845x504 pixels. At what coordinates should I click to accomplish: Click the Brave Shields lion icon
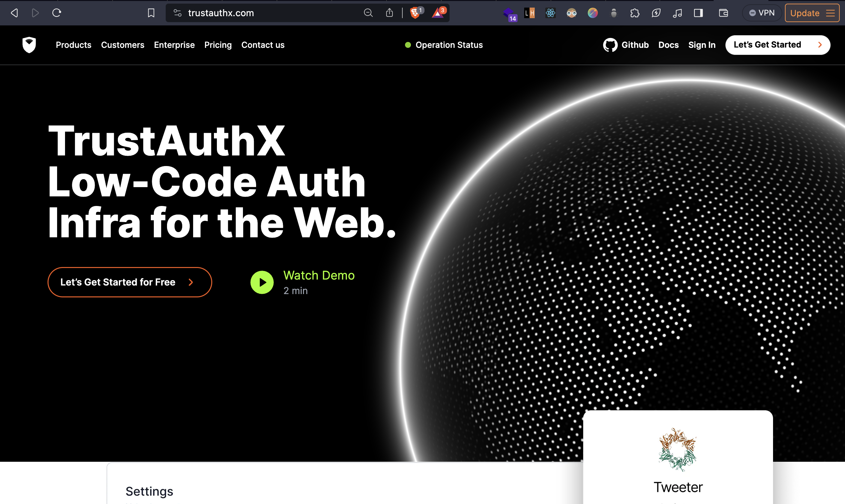click(x=415, y=13)
